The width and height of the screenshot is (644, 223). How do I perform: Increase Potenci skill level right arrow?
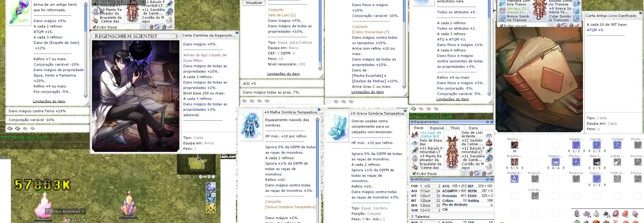(x=563, y=168)
